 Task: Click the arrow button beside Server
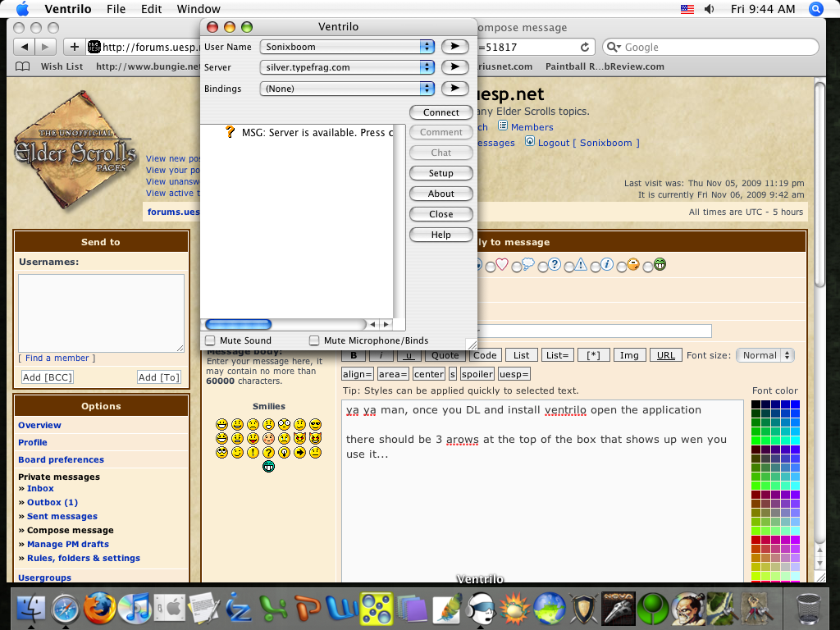[x=454, y=67]
